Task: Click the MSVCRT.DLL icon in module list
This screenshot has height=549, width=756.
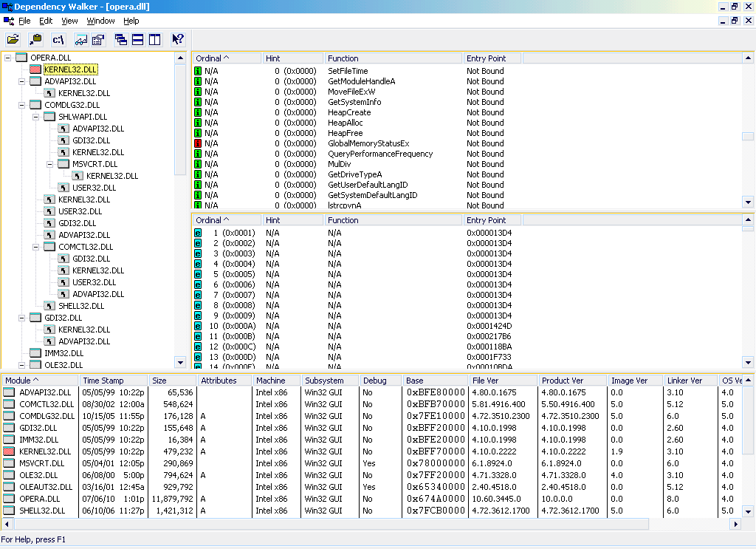Action: point(9,463)
